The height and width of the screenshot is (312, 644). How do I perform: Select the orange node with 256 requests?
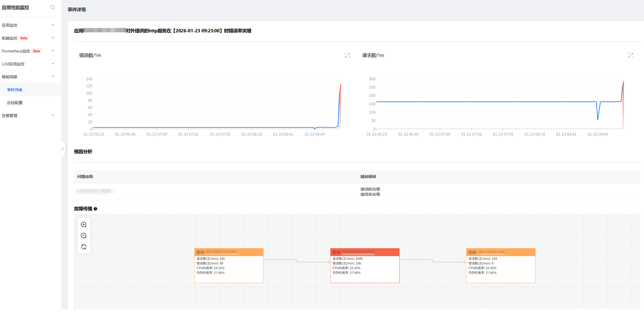tap(229, 265)
